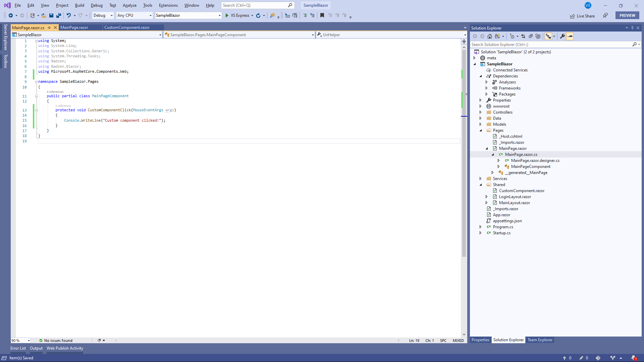Click Show All Files icon in Solution Explorer
Image resolution: width=644 pixels, height=362 pixels.
[x=538, y=36]
